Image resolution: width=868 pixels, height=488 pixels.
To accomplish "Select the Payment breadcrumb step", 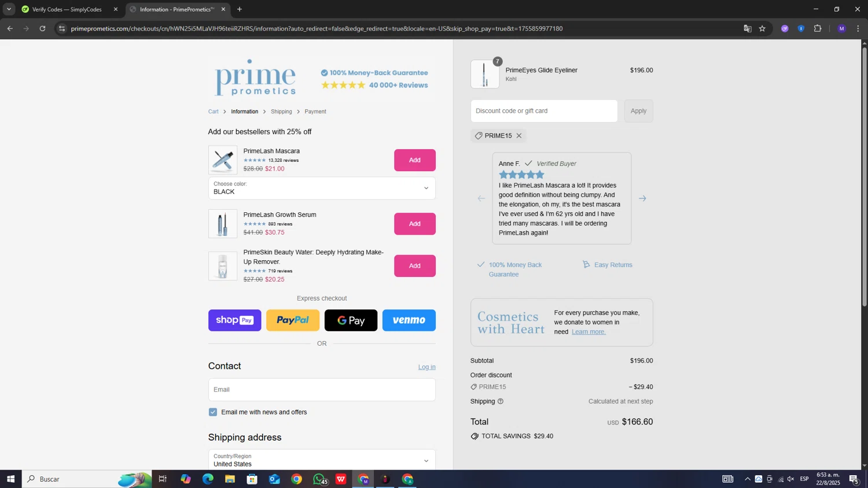I will pyautogui.click(x=315, y=112).
